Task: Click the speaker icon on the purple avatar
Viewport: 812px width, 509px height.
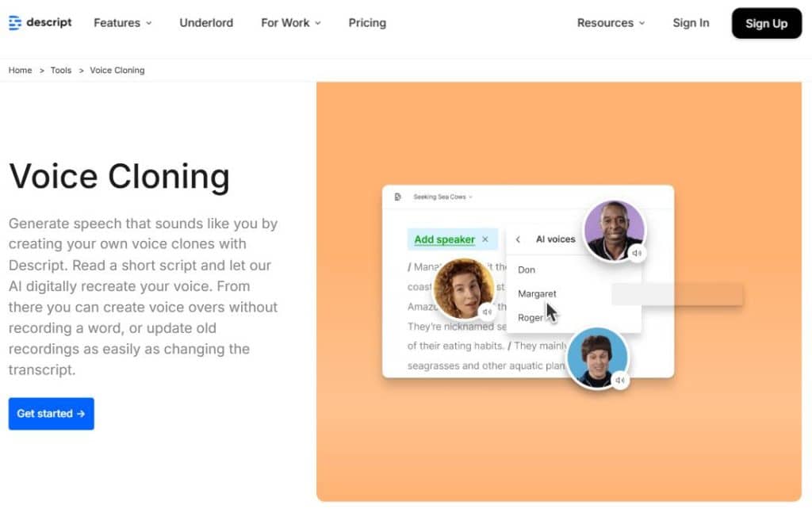Action: [x=636, y=253]
